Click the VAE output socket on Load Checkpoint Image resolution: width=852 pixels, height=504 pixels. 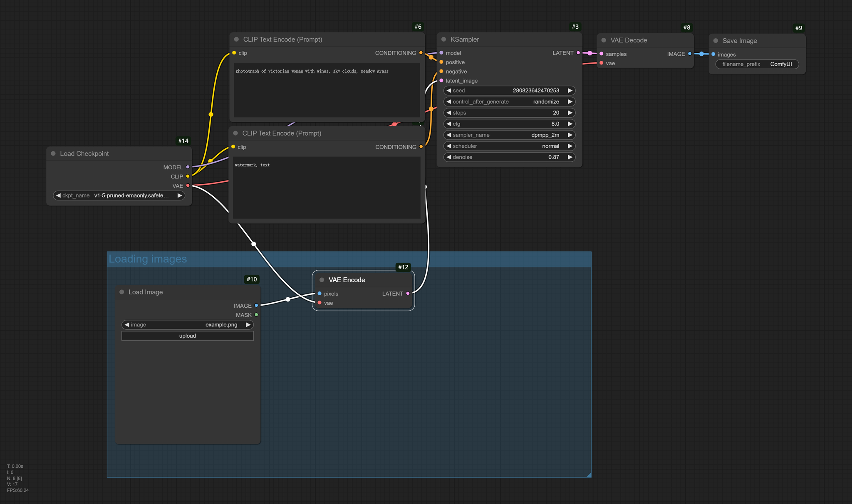pyautogui.click(x=188, y=185)
